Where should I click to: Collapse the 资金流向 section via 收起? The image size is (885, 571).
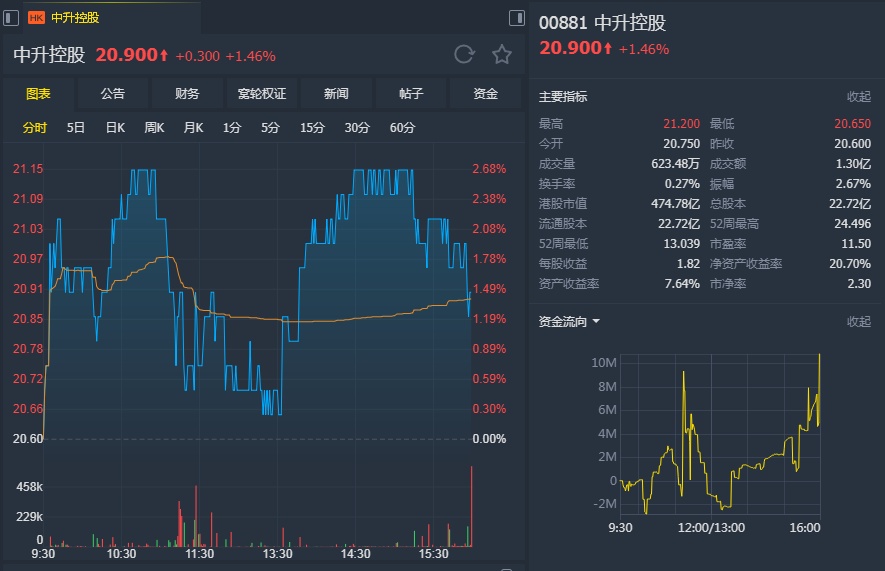(858, 322)
